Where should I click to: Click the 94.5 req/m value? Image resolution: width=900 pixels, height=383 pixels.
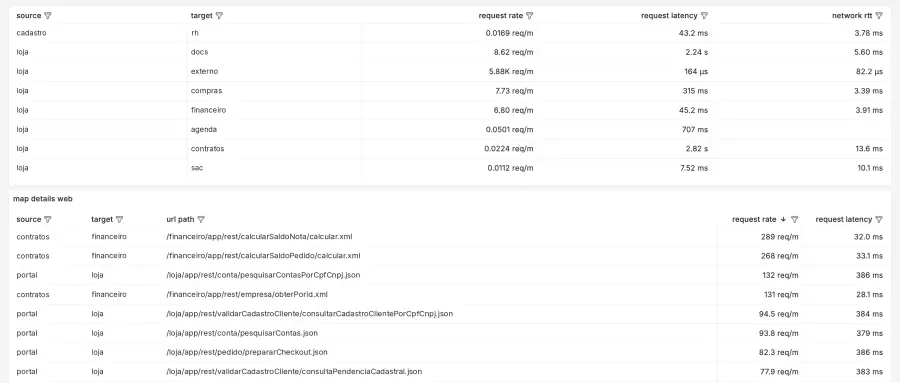(779, 314)
